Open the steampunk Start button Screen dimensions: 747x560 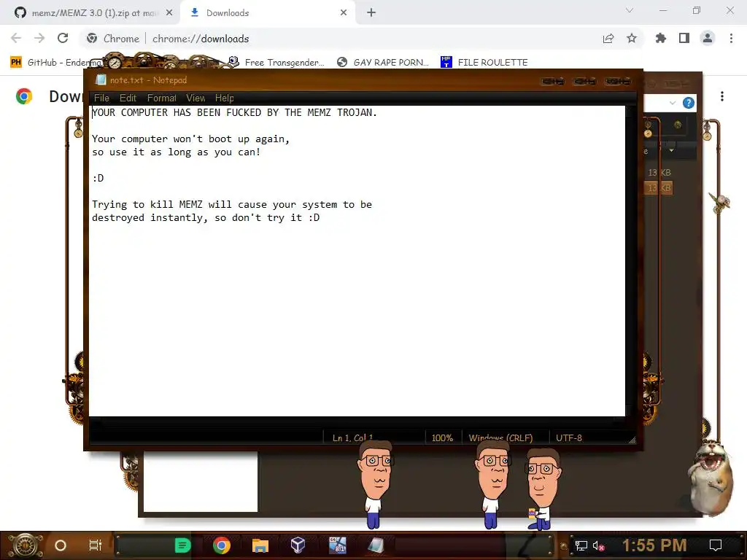tap(26, 545)
